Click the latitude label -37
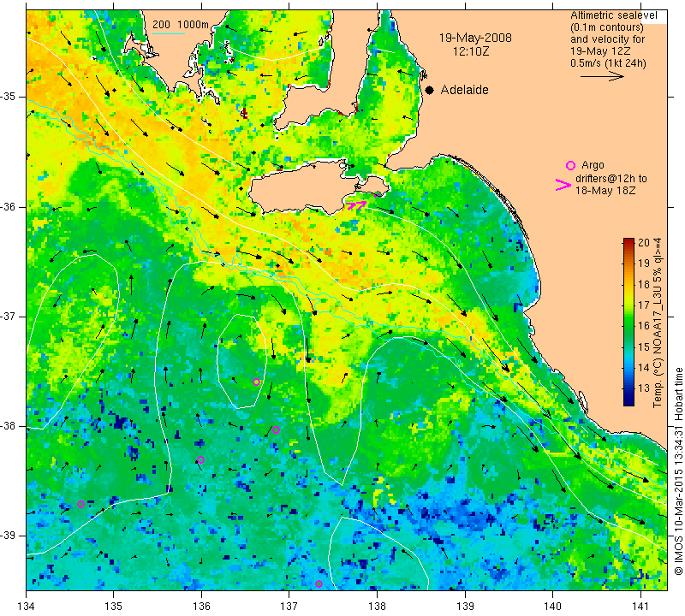 [x=9, y=316]
